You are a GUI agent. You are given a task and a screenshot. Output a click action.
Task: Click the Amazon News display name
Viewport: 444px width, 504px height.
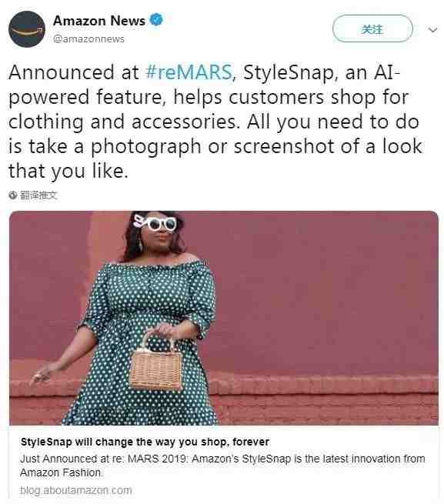tap(99, 21)
